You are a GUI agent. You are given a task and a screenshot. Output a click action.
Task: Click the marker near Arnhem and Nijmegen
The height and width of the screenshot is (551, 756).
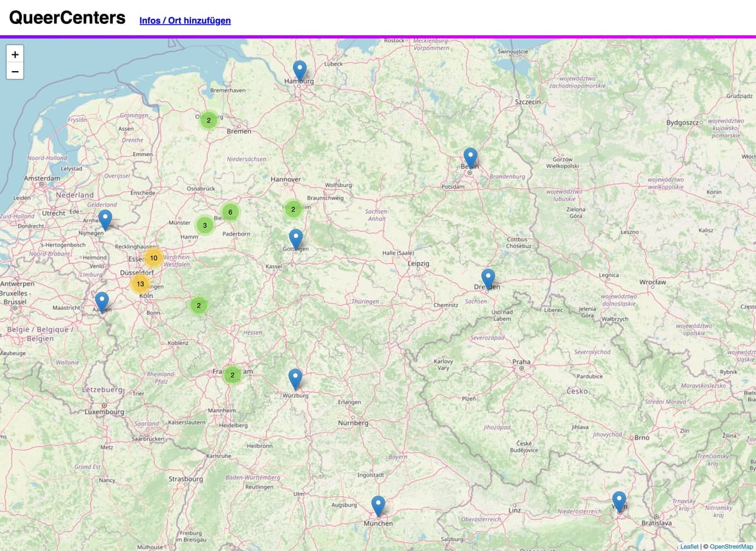pyautogui.click(x=106, y=219)
